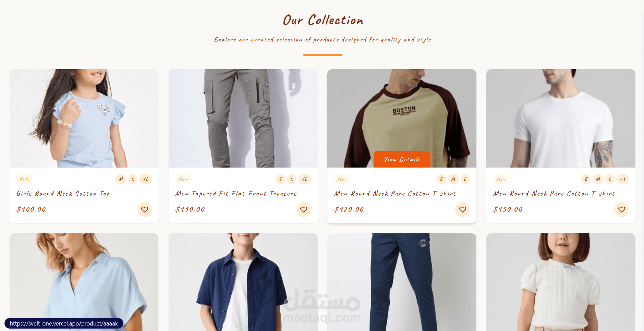Open Men tag on the trousers card
The width and height of the screenshot is (644, 331).
click(x=183, y=179)
